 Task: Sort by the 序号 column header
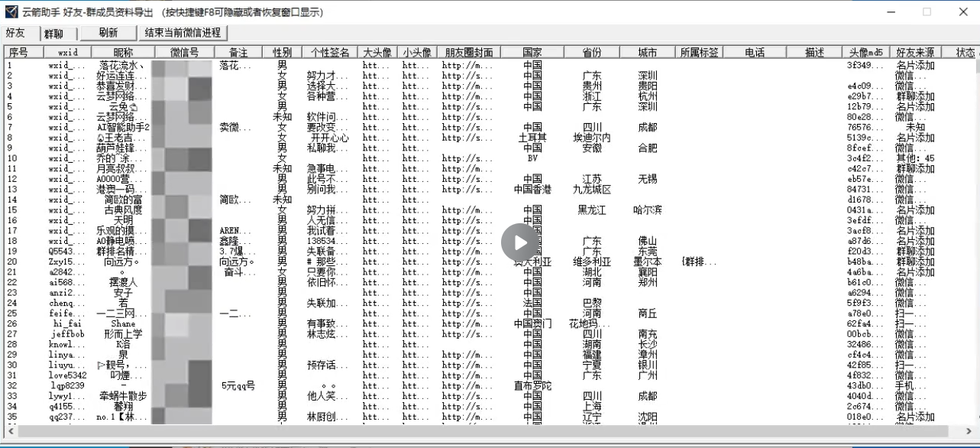(23, 52)
